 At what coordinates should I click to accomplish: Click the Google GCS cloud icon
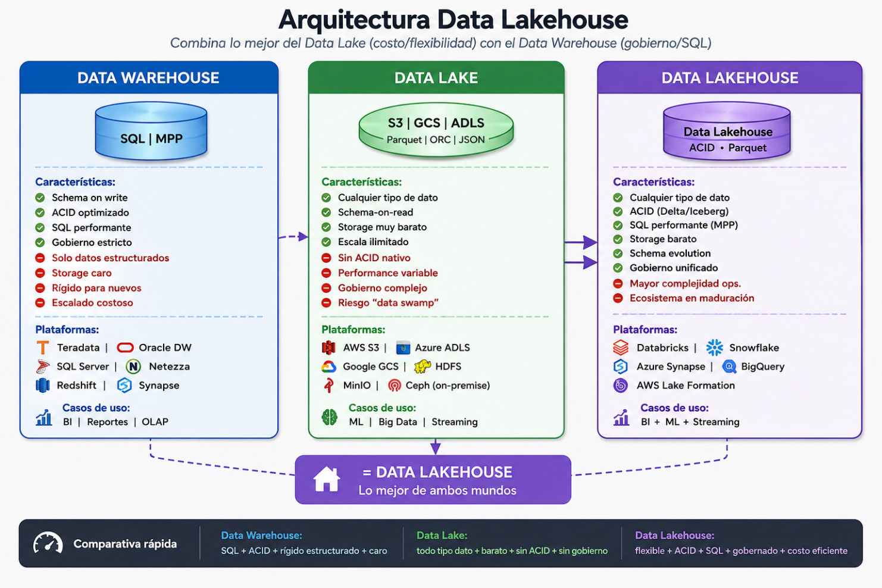tap(329, 367)
